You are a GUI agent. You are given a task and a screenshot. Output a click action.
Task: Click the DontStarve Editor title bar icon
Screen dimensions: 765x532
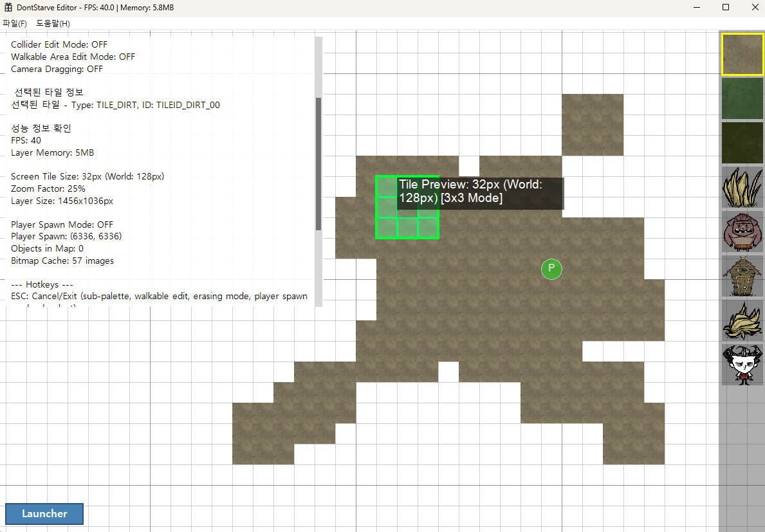click(x=8, y=7)
